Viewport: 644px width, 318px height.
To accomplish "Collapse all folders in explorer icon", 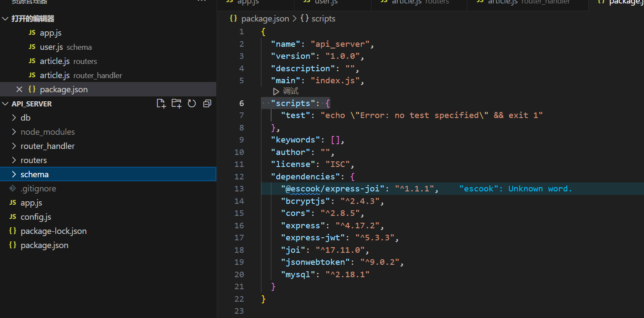I will coord(207,103).
